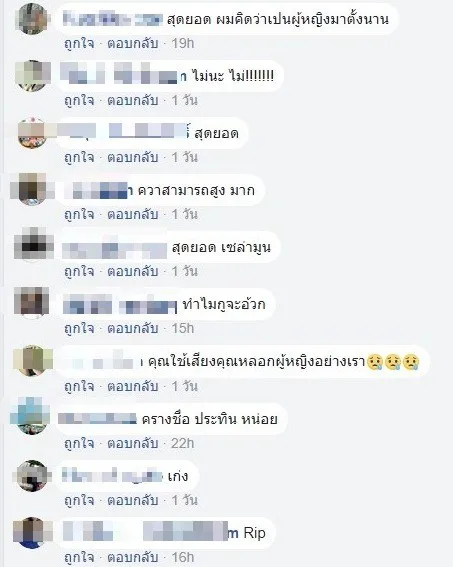Like the short 'สุดยอด' comment
The width and height of the screenshot is (453, 567).
coord(79,157)
